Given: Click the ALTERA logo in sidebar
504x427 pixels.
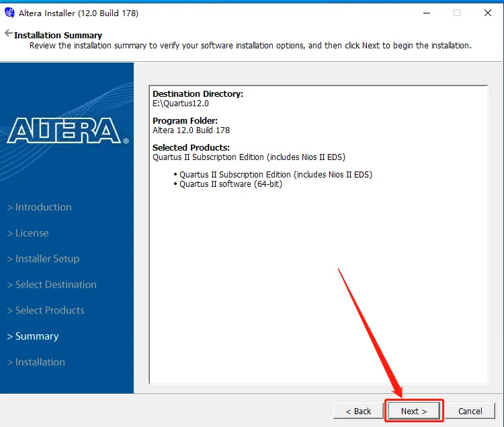Looking at the screenshot, I should pyautogui.click(x=67, y=130).
